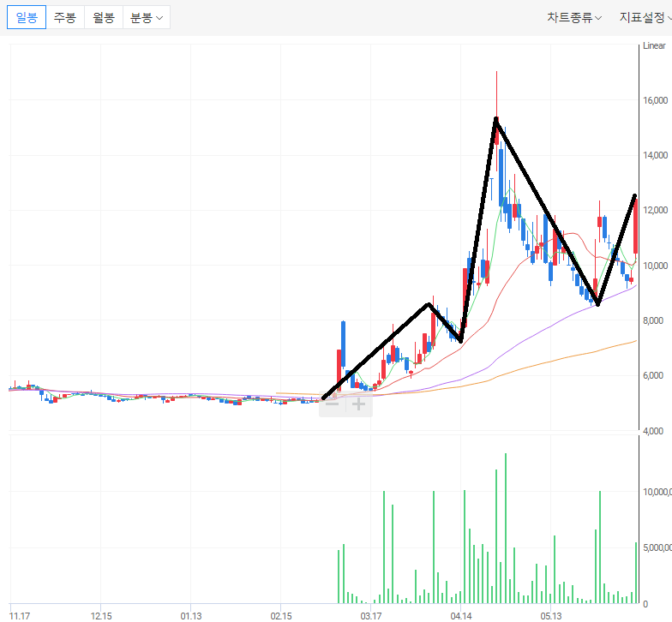Switch to the 주봉 weekly chart tab

[65, 17]
